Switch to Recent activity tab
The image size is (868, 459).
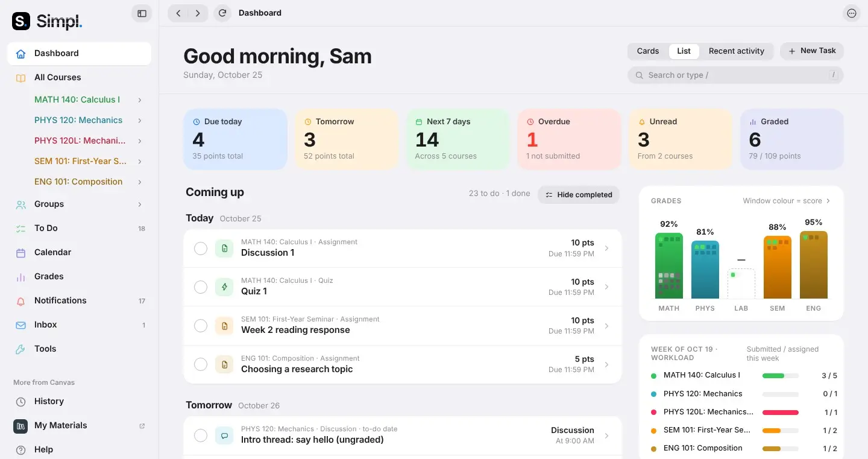[x=737, y=51]
